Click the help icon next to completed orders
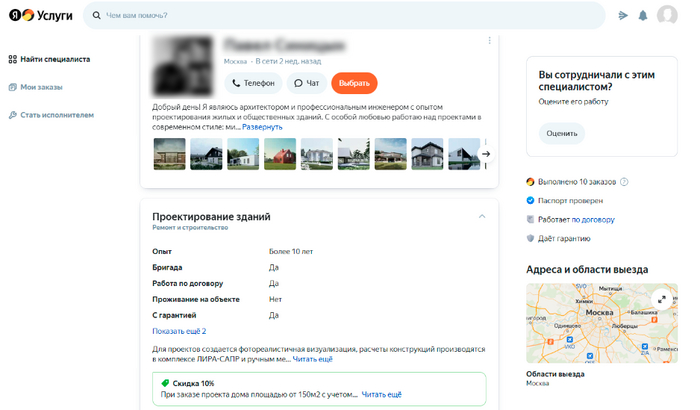 click(x=624, y=182)
